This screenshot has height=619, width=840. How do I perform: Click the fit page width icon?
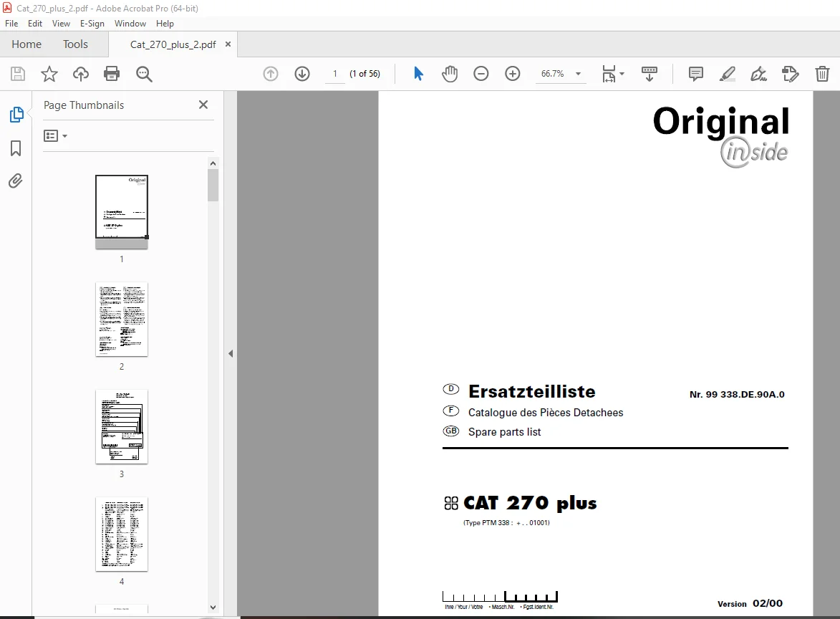pos(609,74)
